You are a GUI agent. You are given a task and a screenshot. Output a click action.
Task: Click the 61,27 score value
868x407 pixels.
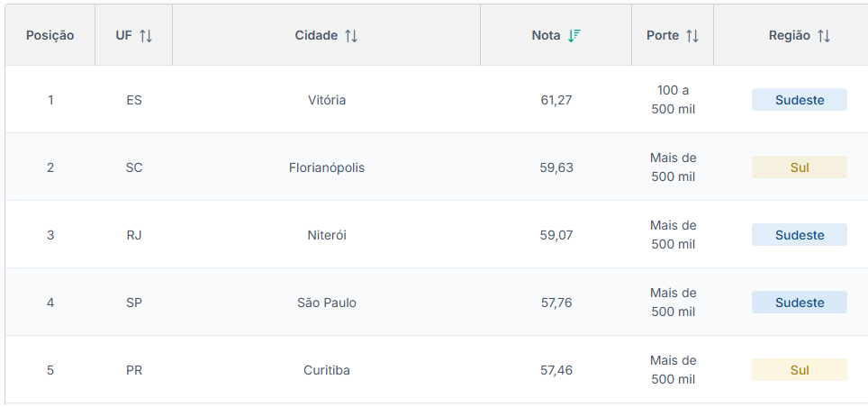coord(556,100)
